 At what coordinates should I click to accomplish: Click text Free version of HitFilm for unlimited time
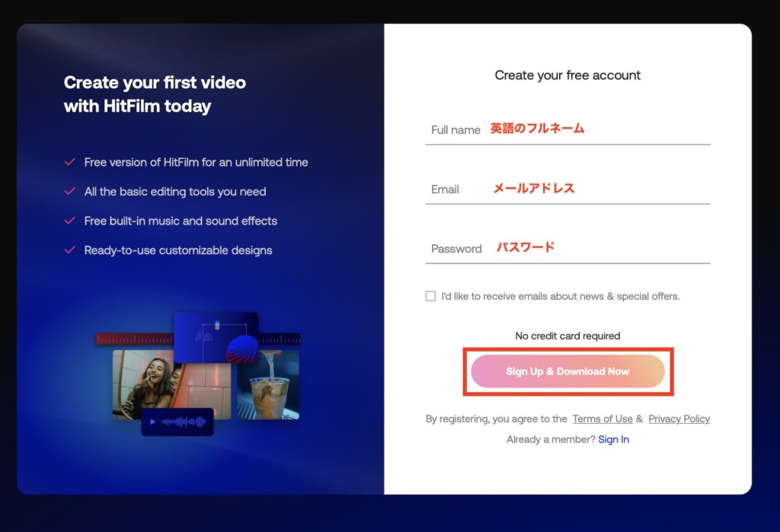(x=196, y=162)
